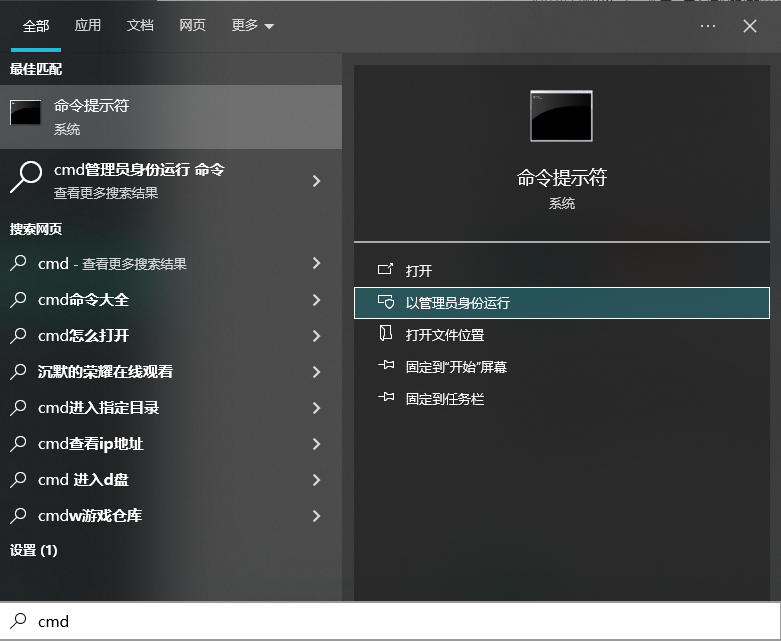Click the pin icon beside 固定到"开始"屏幕
The height and width of the screenshot is (641, 781).
[x=386, y=365]
